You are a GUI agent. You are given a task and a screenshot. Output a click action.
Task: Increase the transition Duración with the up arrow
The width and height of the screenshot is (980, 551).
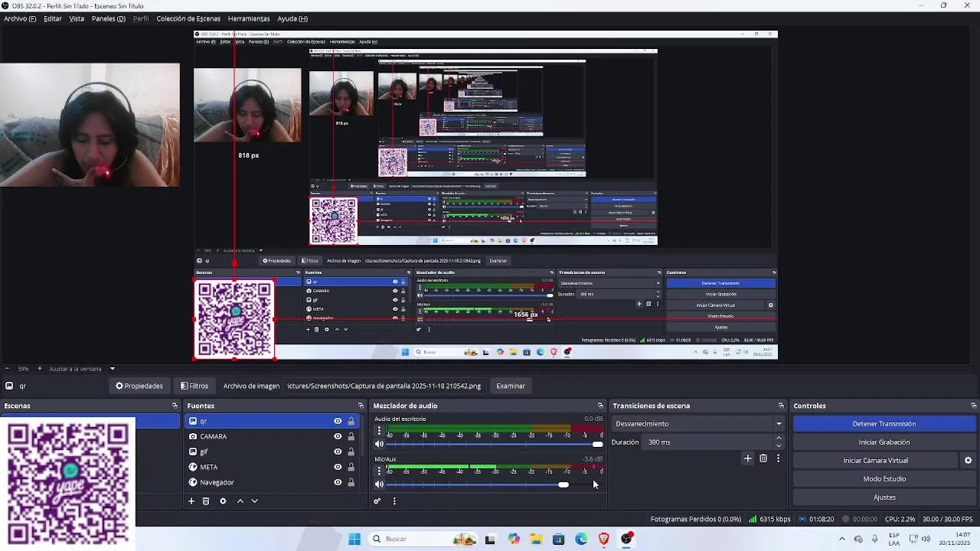tap(779, 439)
